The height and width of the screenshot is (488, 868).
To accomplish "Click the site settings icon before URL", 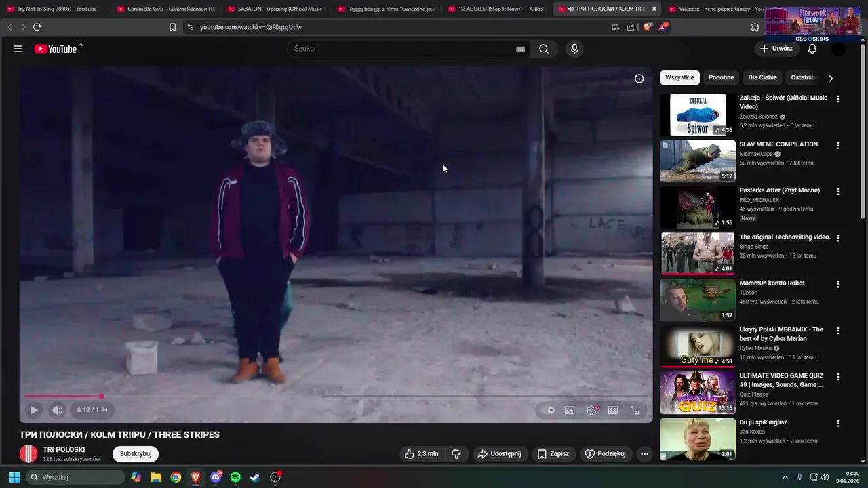I will pyautogui.click(x=190, y=27).
